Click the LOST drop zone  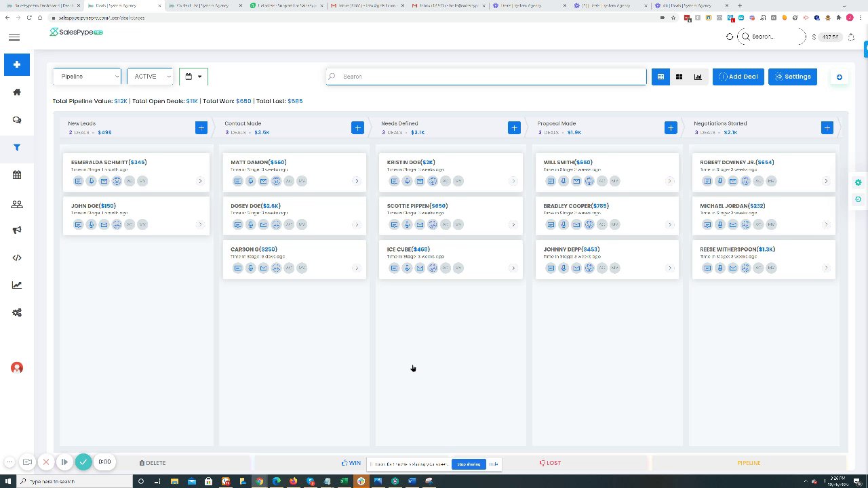click(550, 463)
